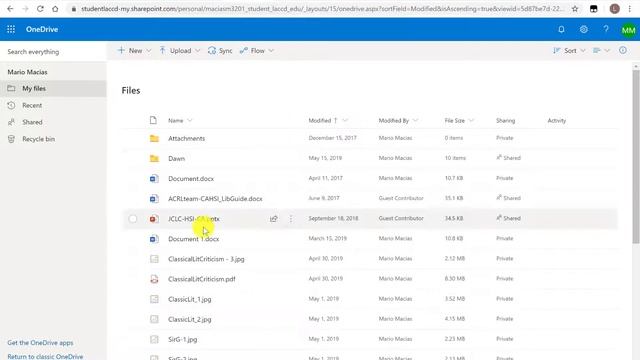This screenshot has height=360, width=640.
Task: Click the PowerPoint icon of JCLC-HSI file
Action: tap(154, 219)
